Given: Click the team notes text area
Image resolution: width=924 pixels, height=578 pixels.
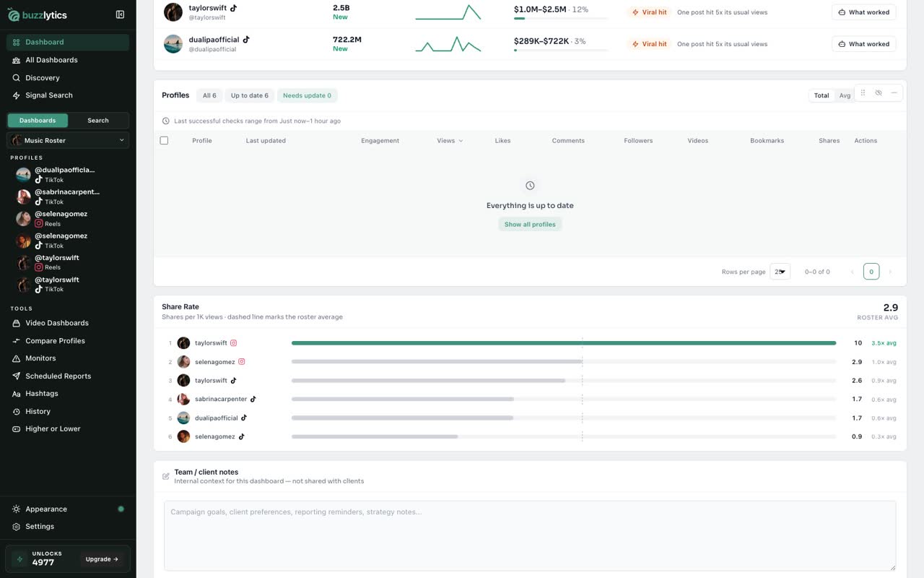Looking at the screenshot, I should (x=530, y=536).
